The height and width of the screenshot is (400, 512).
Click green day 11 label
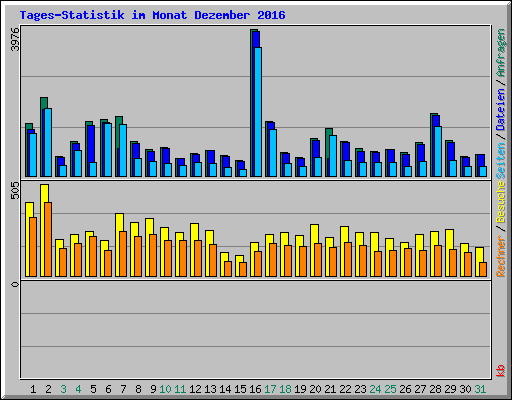[x=180, y=389]
